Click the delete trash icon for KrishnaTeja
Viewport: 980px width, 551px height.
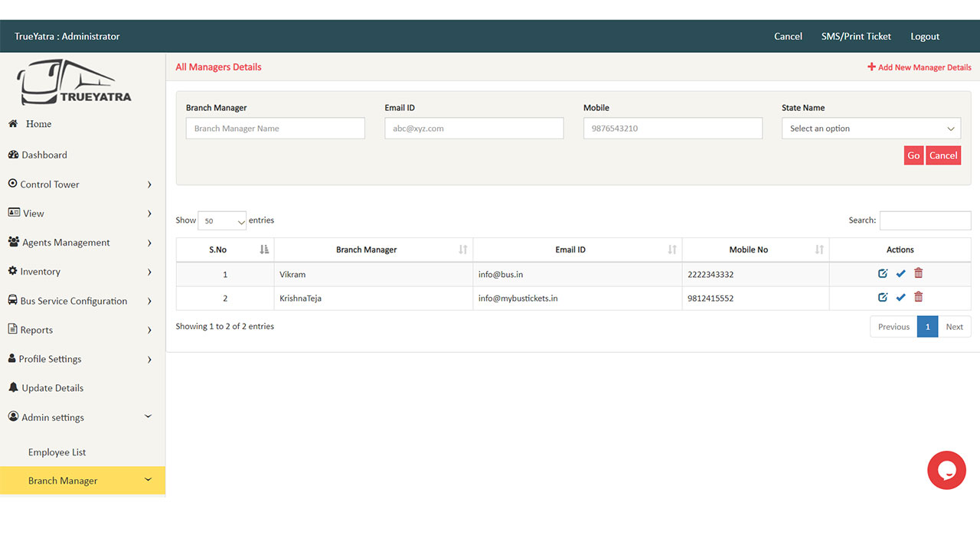click(919, 298)
